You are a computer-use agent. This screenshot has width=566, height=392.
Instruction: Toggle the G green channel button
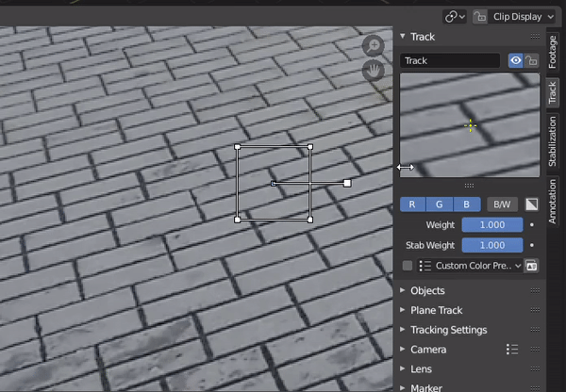440,204
